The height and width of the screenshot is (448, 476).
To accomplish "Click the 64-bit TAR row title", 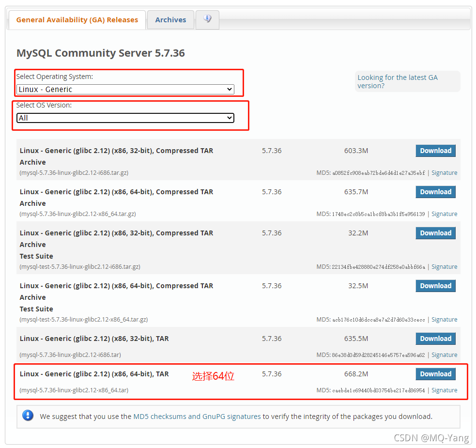I will [x=94, y=374].
